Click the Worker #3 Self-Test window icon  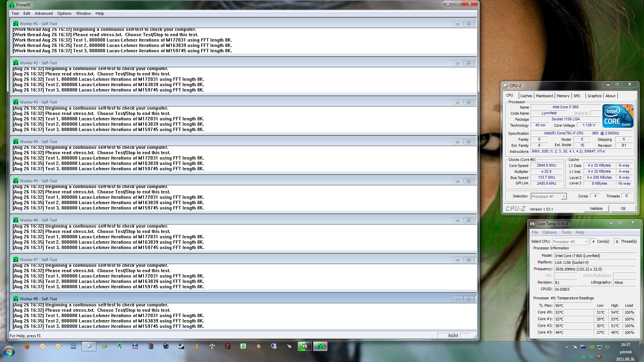pos(16,102)
